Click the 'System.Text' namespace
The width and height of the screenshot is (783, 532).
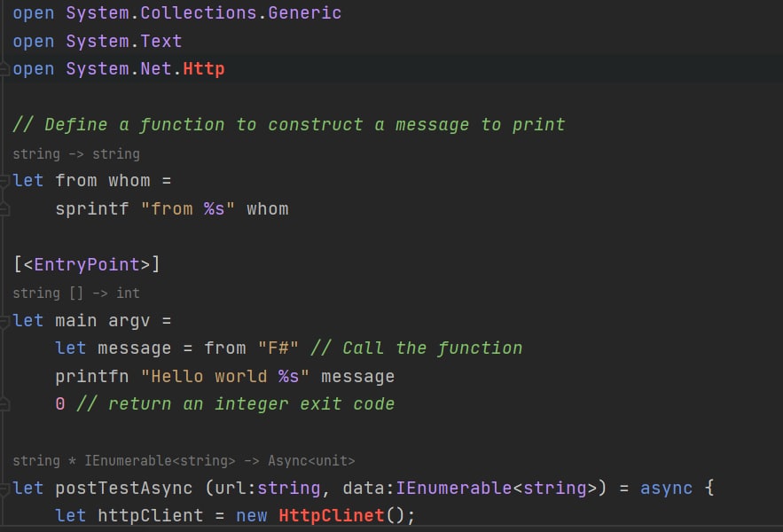point(123,42)
